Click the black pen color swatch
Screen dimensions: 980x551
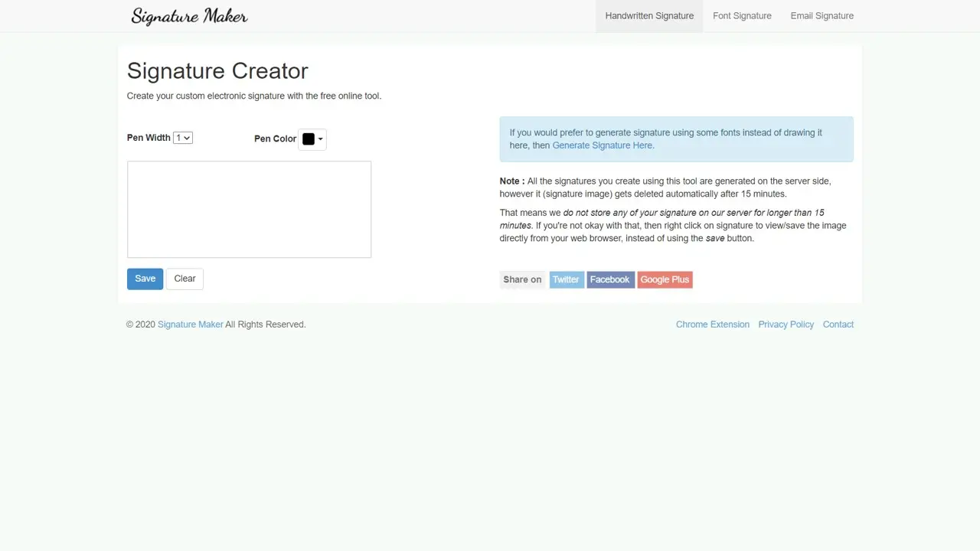(x=309, y=139)
